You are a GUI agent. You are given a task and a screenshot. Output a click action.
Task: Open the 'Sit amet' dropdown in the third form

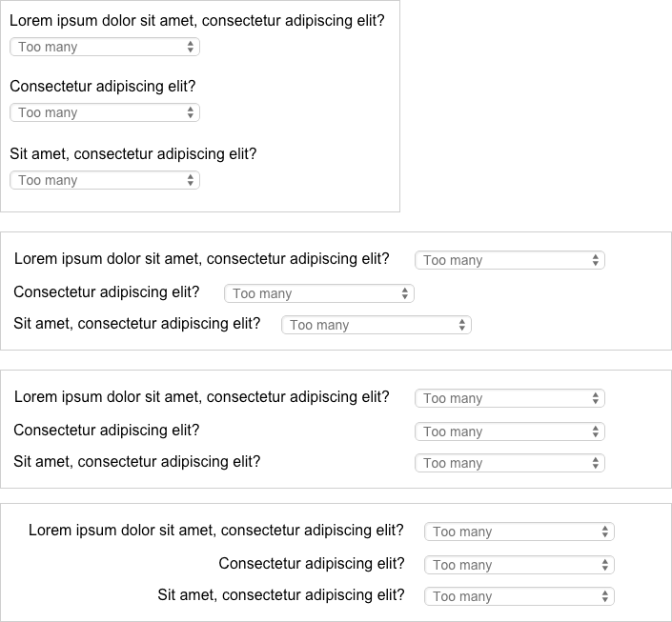tap(510, 463)
